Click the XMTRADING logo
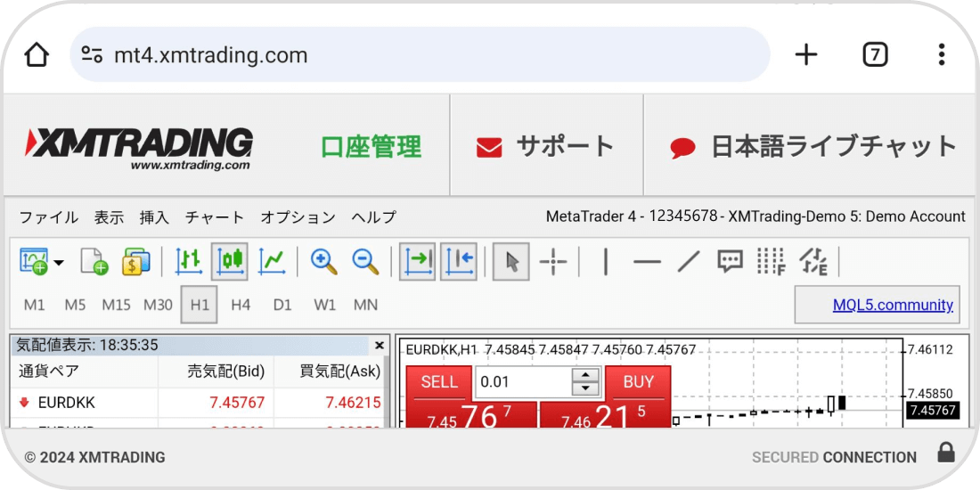980x490 pixels. [x=139, y=148]
